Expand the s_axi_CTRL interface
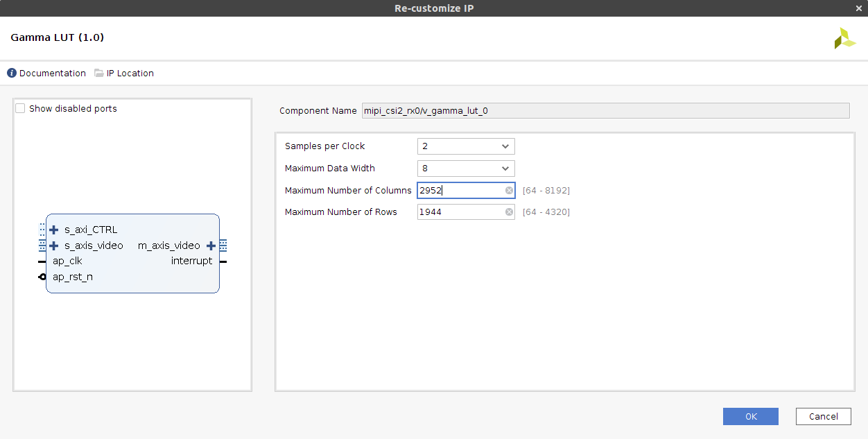The image size is (868, 439). (x=54, y=230)
